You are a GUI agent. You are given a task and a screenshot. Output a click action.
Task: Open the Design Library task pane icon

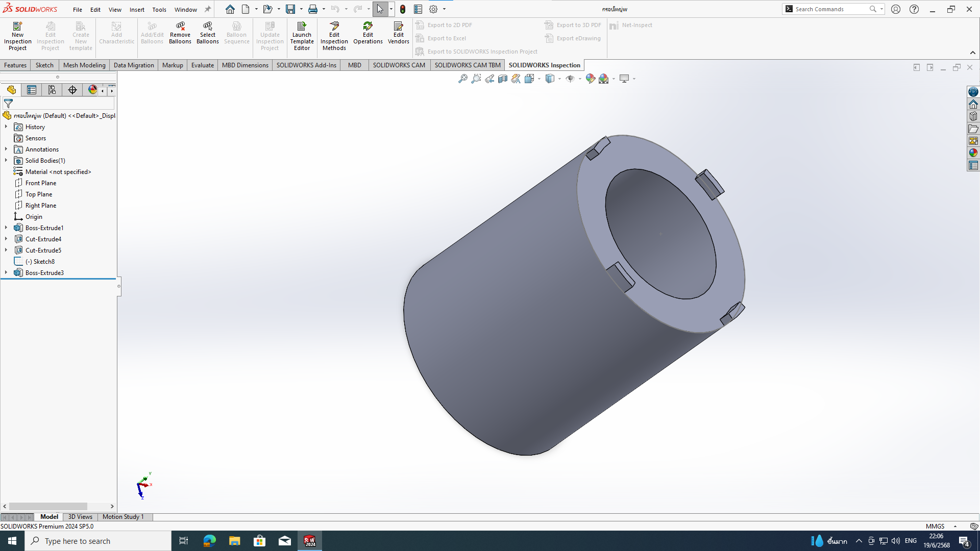973,116
